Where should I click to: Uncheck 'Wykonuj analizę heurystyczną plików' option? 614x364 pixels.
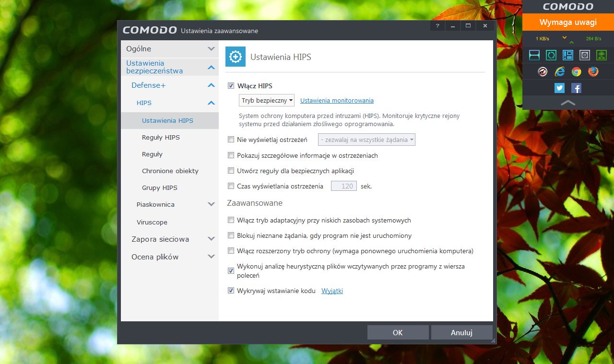pyautogui.click(x=231, y=271)
